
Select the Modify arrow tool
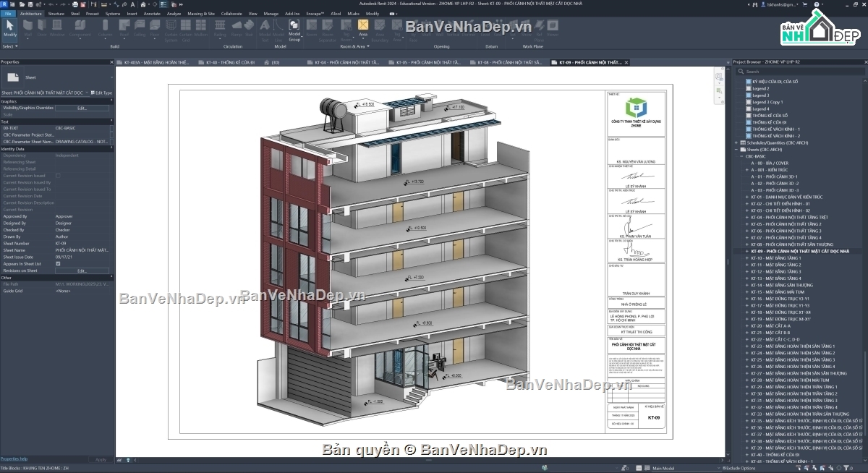10,28
